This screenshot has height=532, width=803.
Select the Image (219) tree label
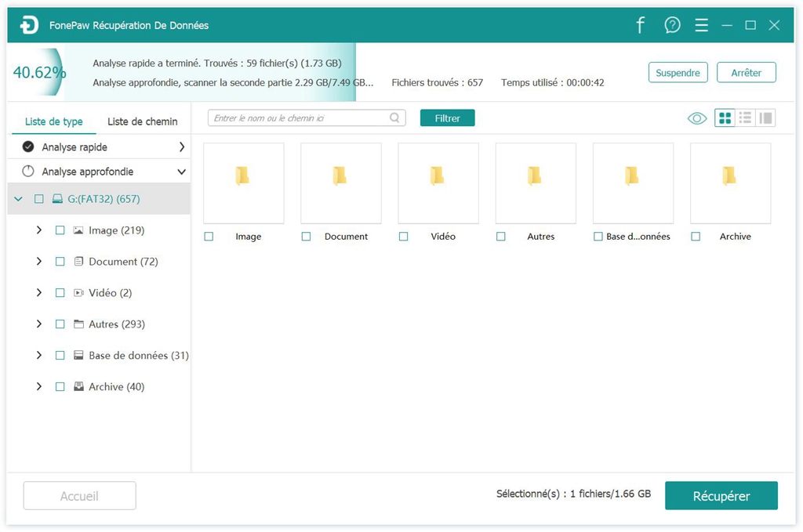(x=116, y=230)
